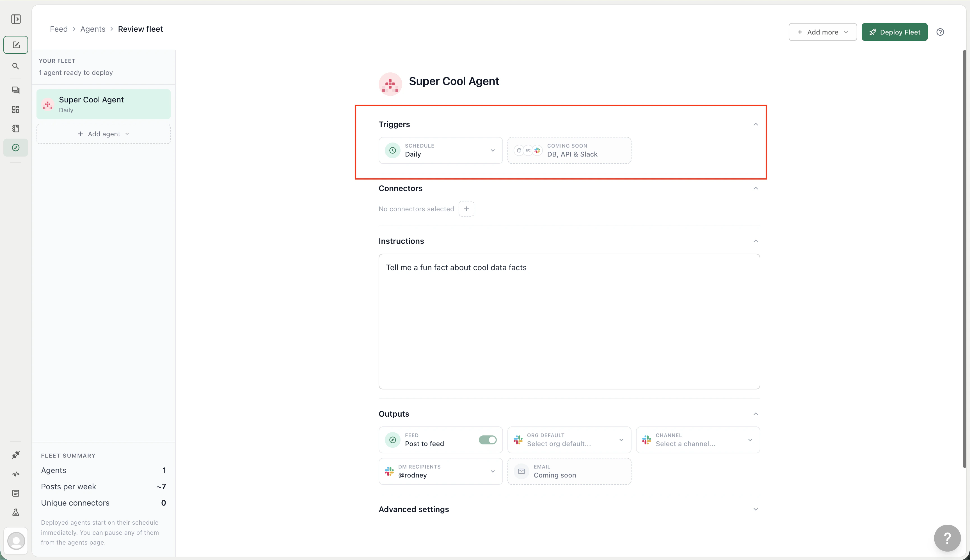The image size is (970, 560).
Task: Expand the Advanced settings section
Action: click(x=569, y=509)
